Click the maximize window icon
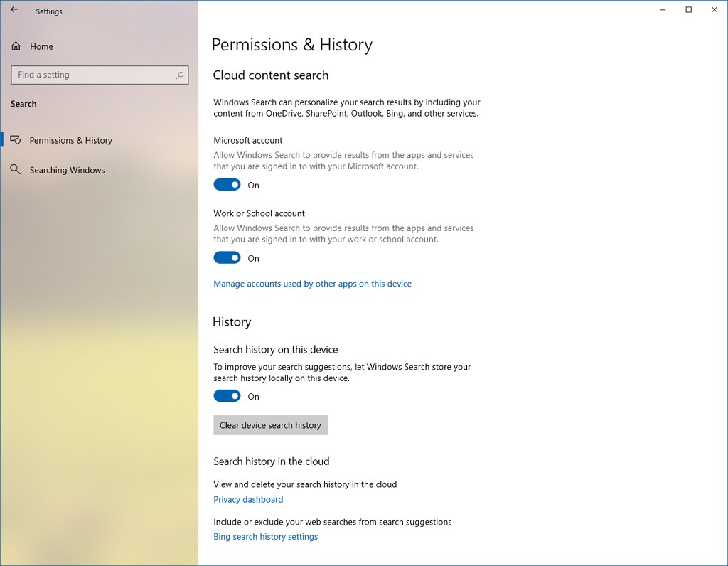Viewport: 728px width, 566px height. point(688,10)
